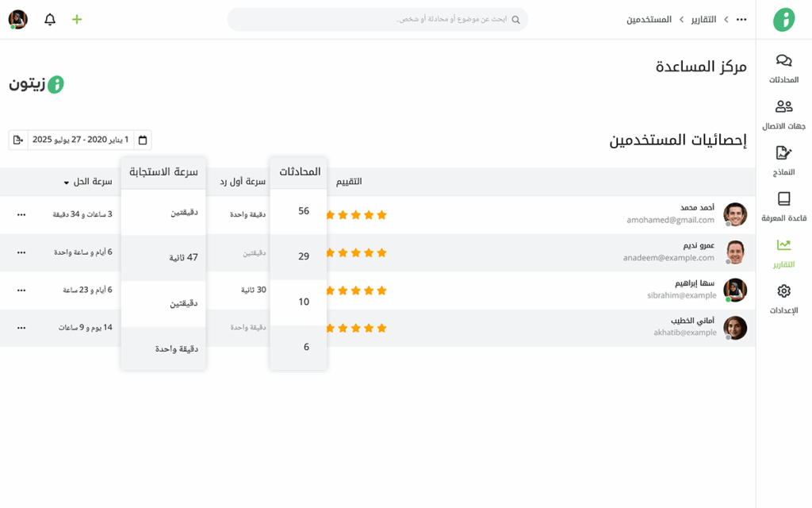Select the date range 1 يناير 2020 - 27 يوليو 2025

(x=80, y=140)
